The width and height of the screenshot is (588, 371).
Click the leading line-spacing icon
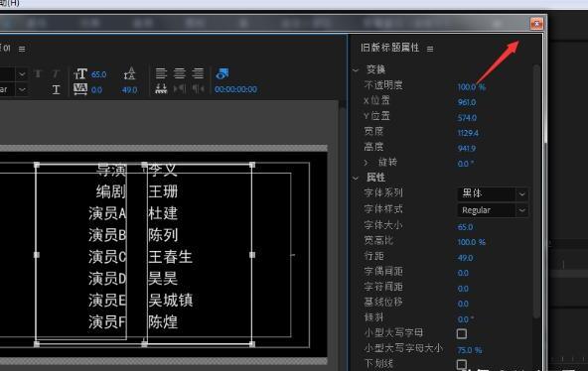[x=130, y=73]
